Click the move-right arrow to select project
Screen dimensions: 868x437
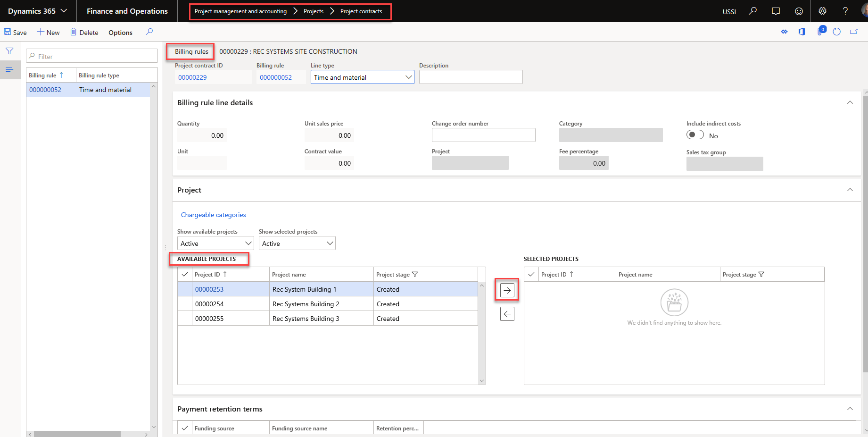pos(507,290)
